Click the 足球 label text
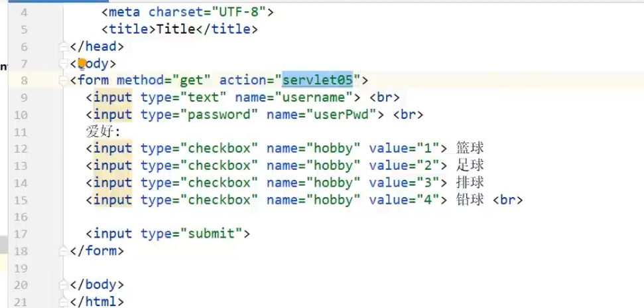 (470, 165)
